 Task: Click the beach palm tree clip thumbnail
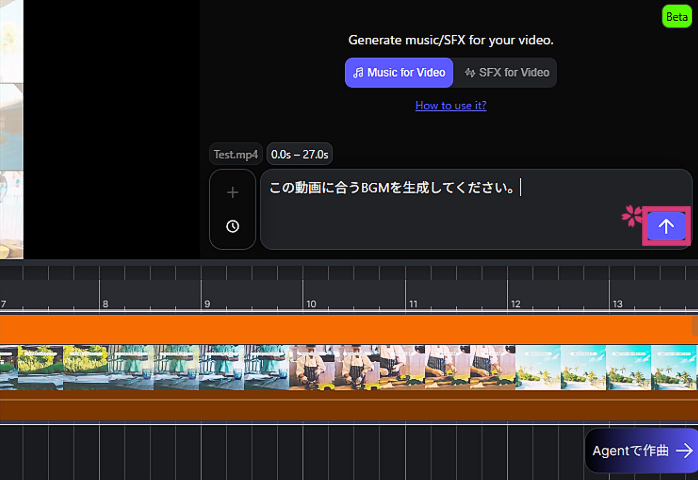click(x=600, y=367)
